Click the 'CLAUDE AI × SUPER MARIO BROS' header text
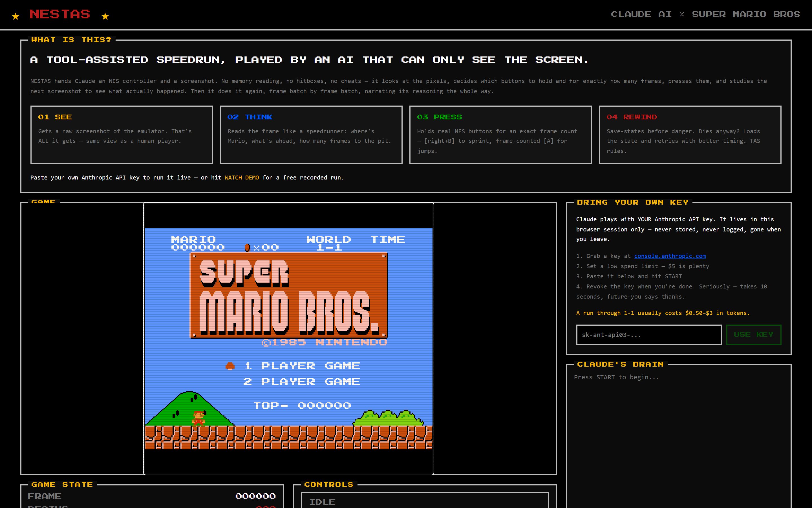 (705, 14)
